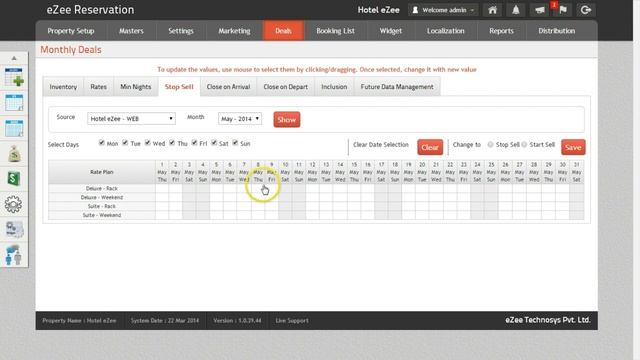Screen dimensions: 640x360
Task: Uncheck the Fri day checkbox
Action: tap(194, 142)
